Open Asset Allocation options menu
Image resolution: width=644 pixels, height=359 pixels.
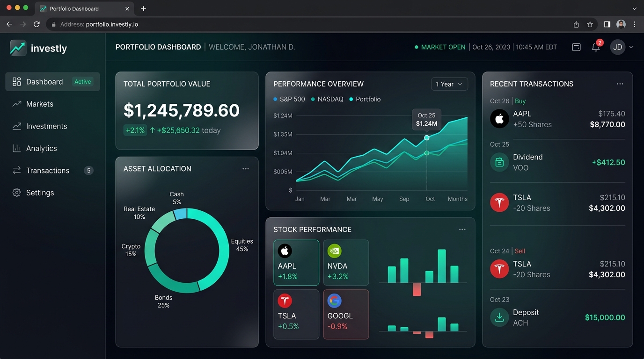(246, 169)
